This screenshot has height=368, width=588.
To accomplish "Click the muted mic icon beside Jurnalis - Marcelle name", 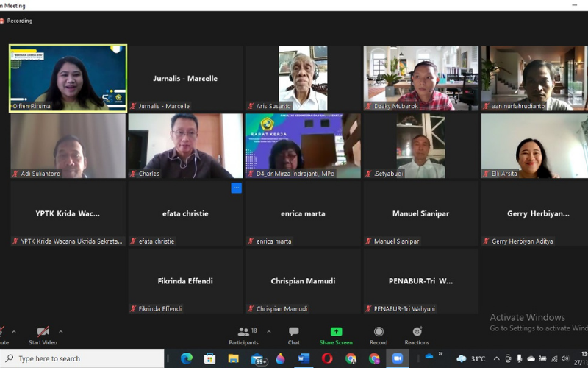I will [x=133, y=106].
